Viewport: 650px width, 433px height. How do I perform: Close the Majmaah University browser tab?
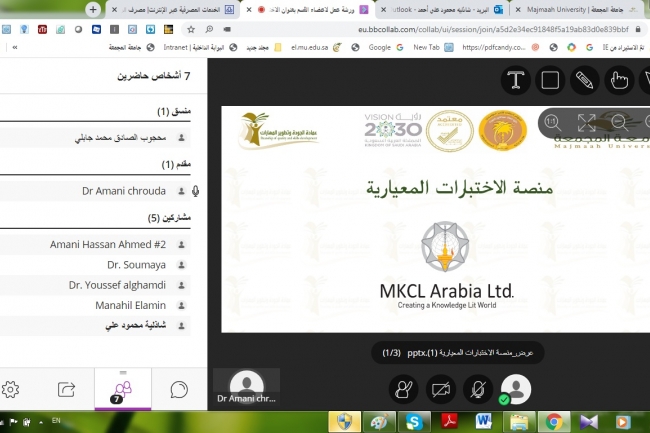click(x=518, y=10)
